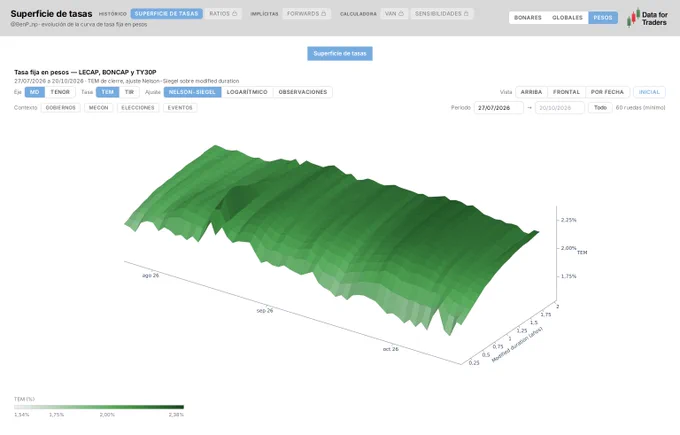Switch view to Arriba
Screen dimensions: 680x435
pos(531,92)
